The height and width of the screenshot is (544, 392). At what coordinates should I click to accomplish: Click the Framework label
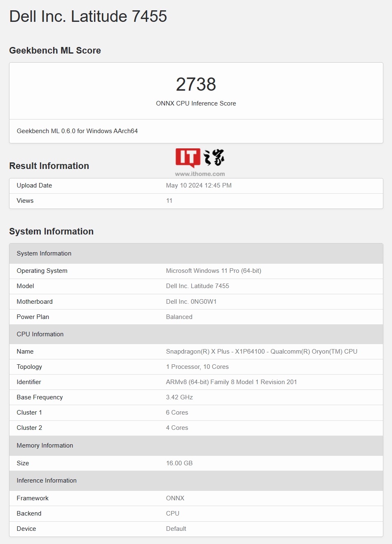coord(33,498)
